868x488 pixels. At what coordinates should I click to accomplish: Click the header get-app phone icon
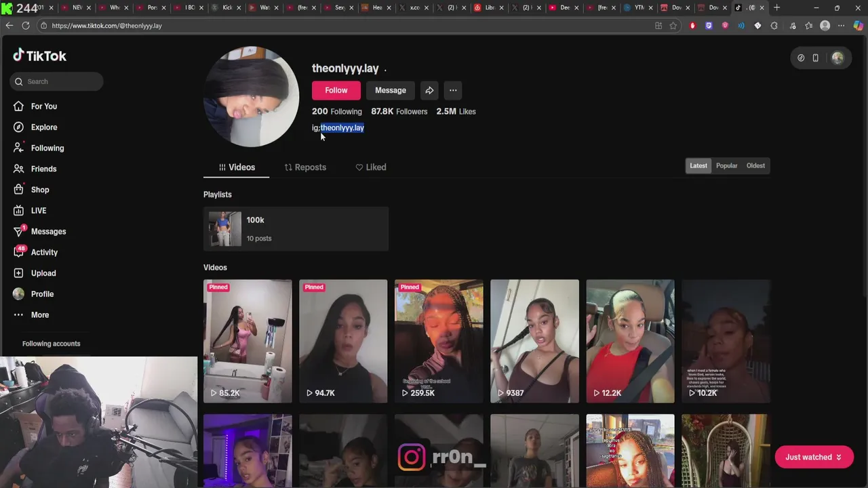[815, 58]
